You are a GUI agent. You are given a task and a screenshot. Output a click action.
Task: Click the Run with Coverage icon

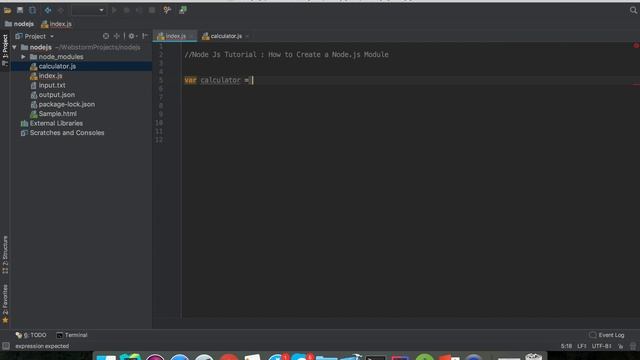[x=139, y=10]
